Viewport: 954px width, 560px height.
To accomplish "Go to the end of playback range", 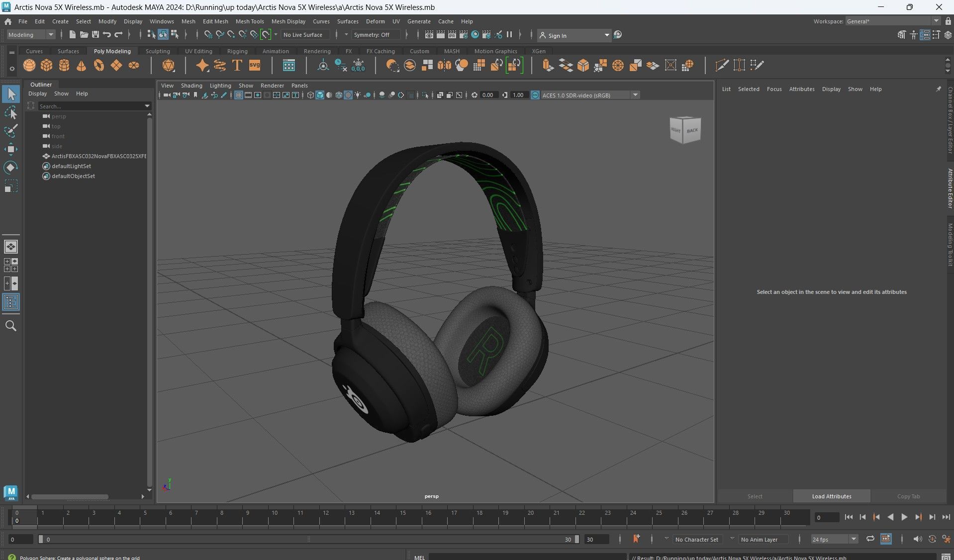I will tap(946, 517).
